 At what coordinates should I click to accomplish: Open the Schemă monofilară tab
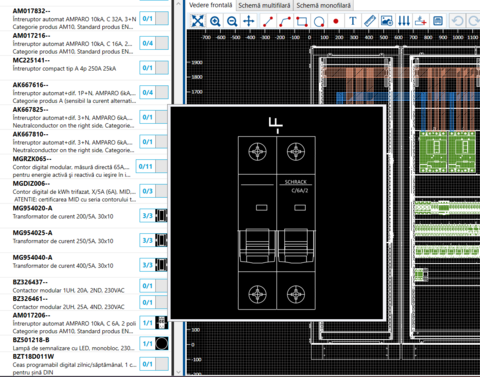click(323, 5)
